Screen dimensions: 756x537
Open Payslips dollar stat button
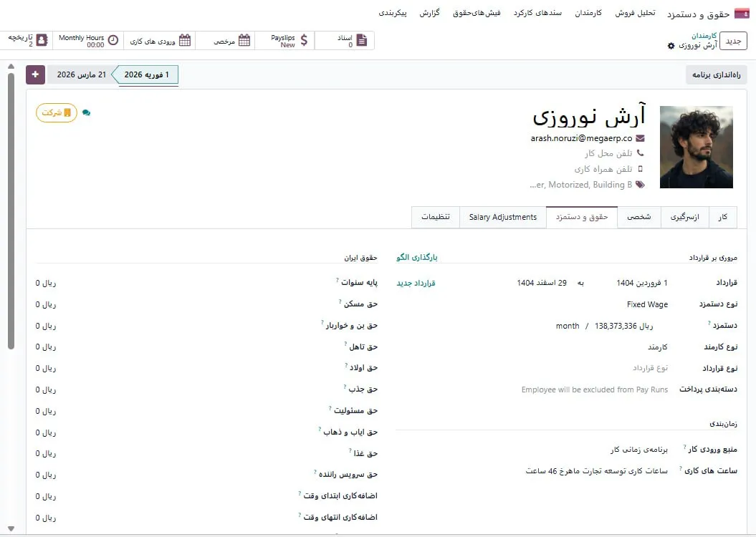pos(284,41)
